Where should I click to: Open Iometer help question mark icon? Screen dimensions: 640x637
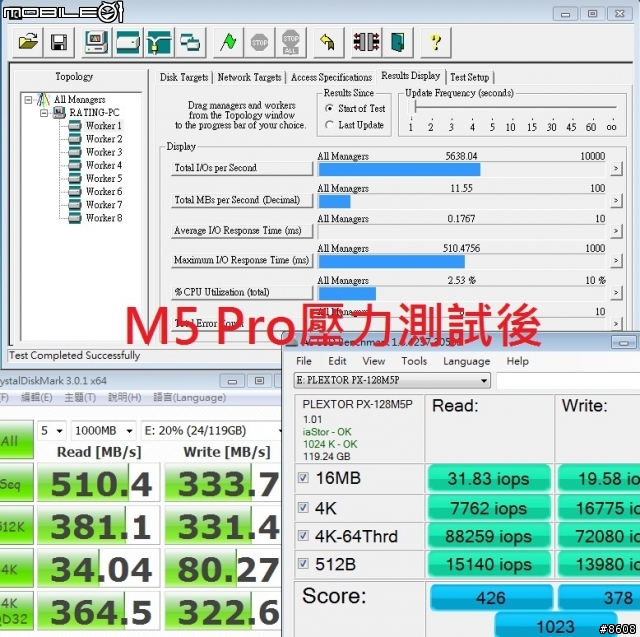[436, 42]
